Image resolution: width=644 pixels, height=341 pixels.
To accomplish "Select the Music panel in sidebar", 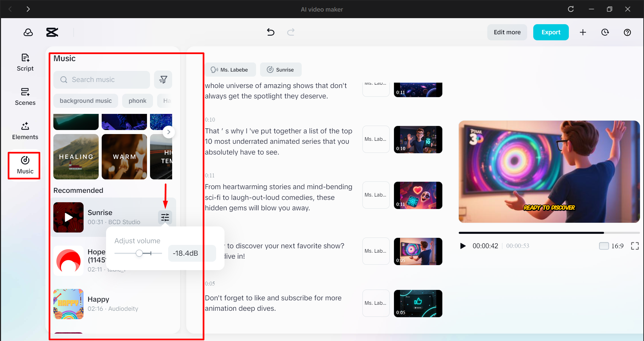I will (x=24, y=165).
